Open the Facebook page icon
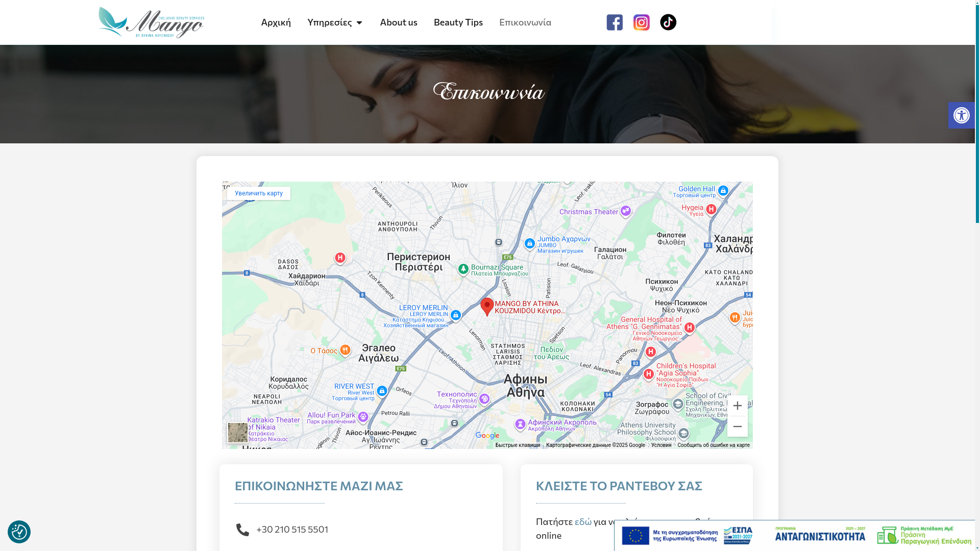Viewport: 980px width, 551px height. point(615,22)
